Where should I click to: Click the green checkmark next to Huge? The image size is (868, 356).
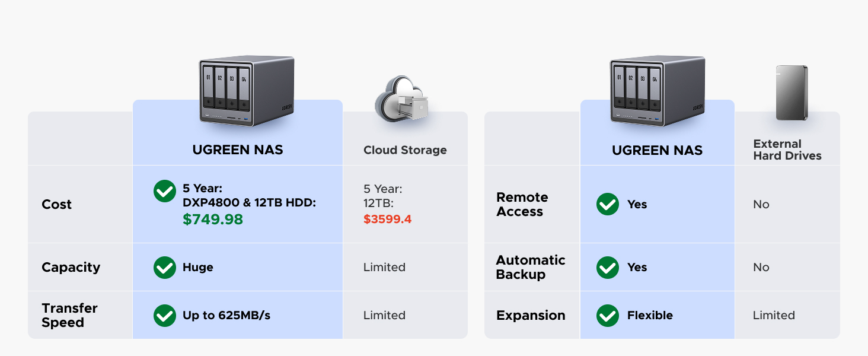point(164,268)
